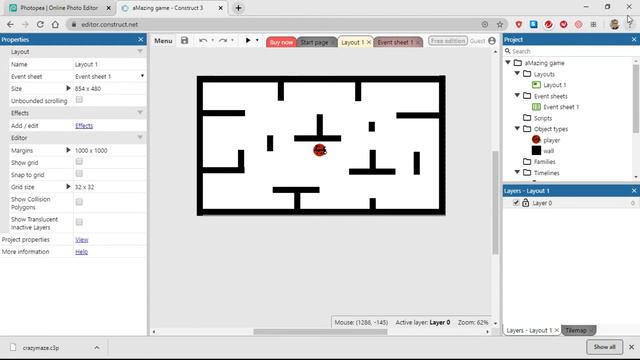Open the Construct Menu
The width and height of the screenshot is (640, 360).
coord(163,41)
